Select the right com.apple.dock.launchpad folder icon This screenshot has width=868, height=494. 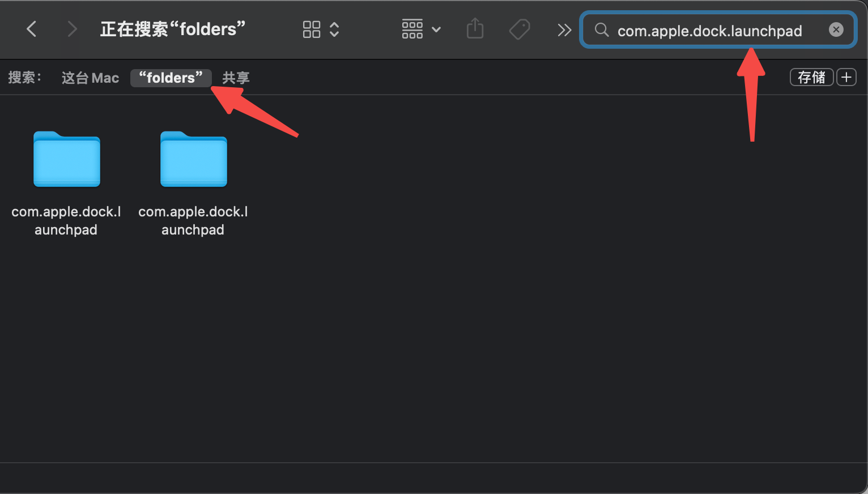(x=194, y=159)
